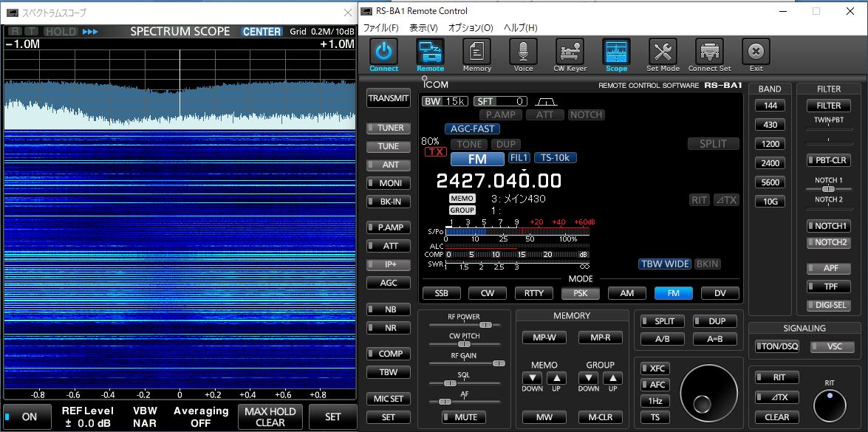868x432 pixels.
Task: Open the ヘルプ(H) menu
Action: pyautogui.click(x=520, y=27)
